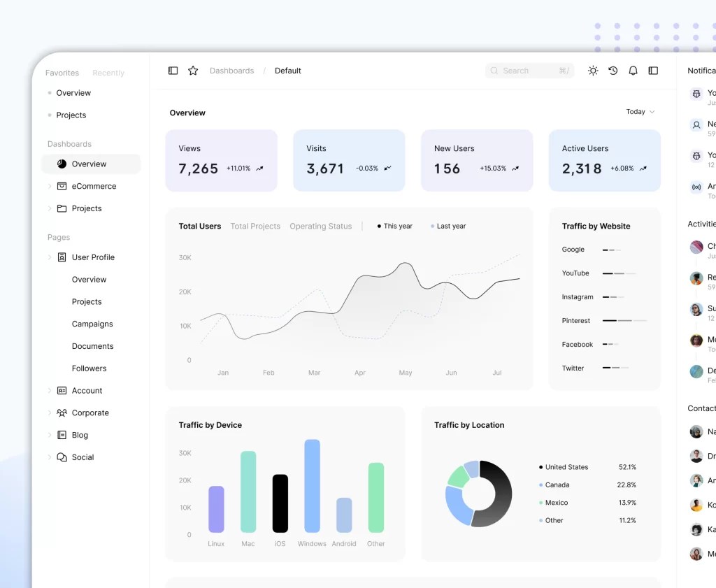Select the Favorites tab
Image resolution: width=716 pixels, height=588 pixels.
(62, 73)
